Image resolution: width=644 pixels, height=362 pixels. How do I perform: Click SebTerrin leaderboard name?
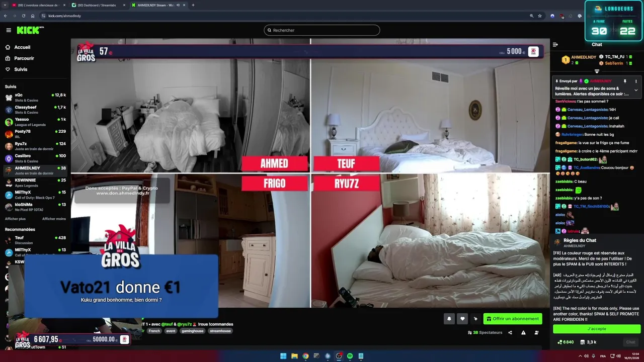pyautogui.click(x=614, y=63)
